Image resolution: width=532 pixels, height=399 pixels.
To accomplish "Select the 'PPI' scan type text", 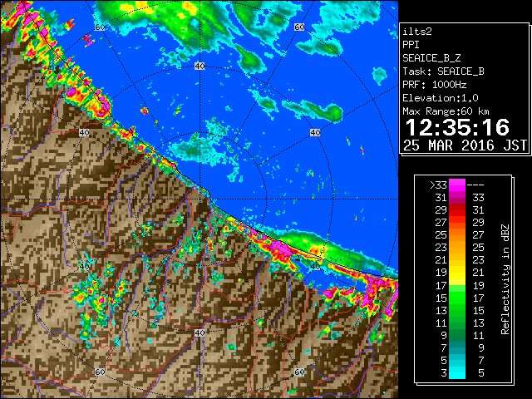I will [411, 45].
